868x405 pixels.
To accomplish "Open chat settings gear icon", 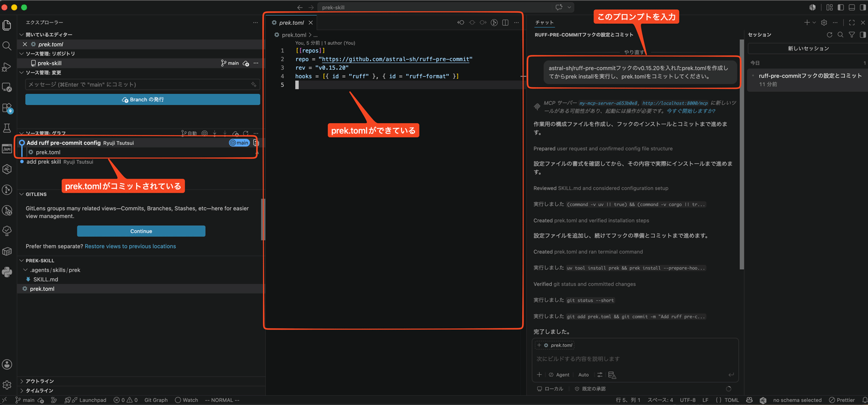I will (x=824, y=23).
